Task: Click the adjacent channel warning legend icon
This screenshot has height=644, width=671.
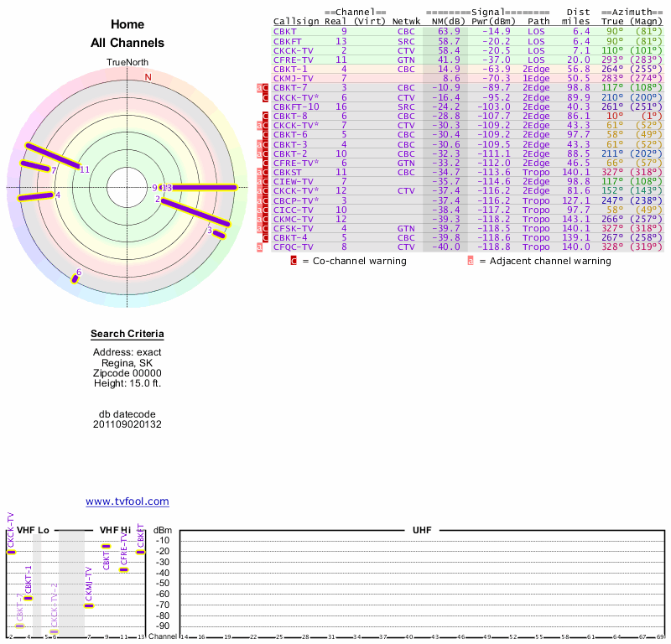Action: pyautogui.click(x=471, y=261)
